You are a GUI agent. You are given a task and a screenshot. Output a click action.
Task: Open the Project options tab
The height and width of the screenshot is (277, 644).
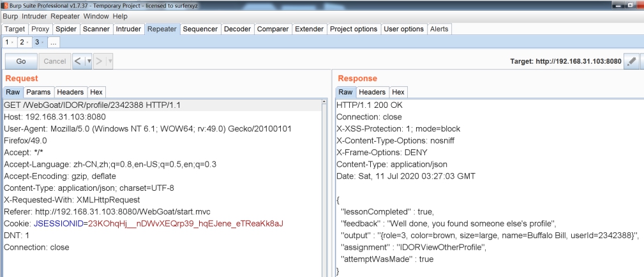coord(354,29)
